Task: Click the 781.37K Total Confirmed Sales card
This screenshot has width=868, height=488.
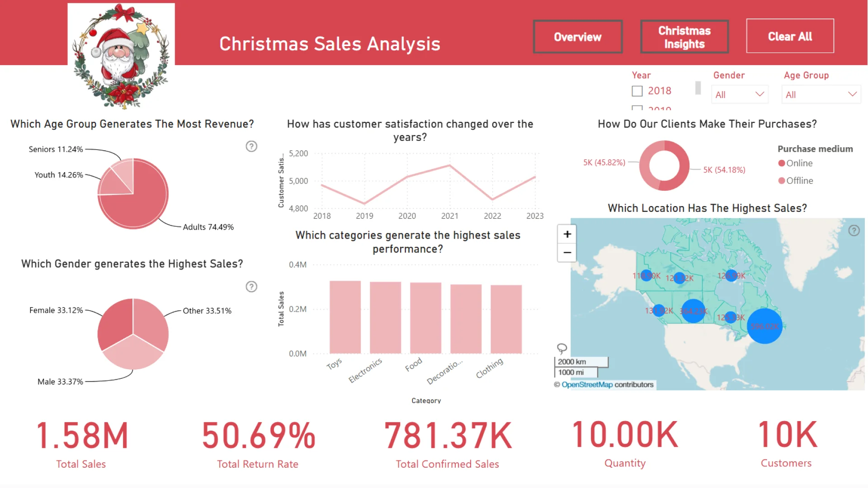Action: click(x=448, y=443)
